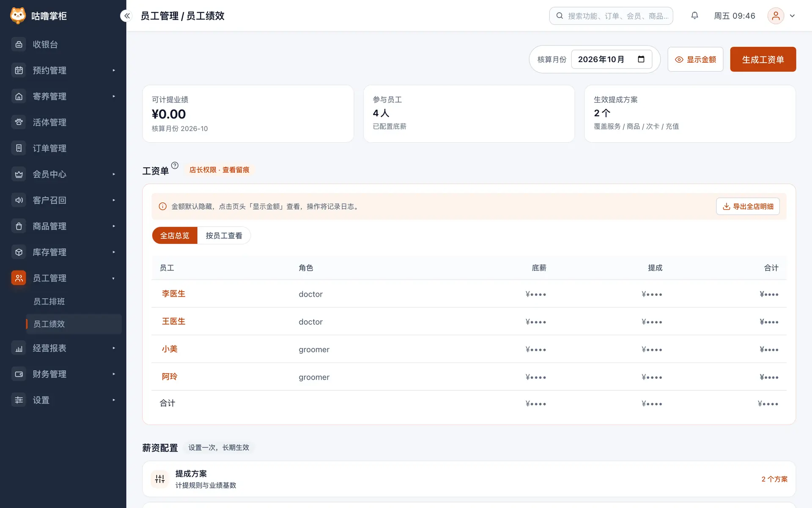Click the 商品管理 shopping bag icon
The width and height of the screenshot is (812, 508).
19,226
